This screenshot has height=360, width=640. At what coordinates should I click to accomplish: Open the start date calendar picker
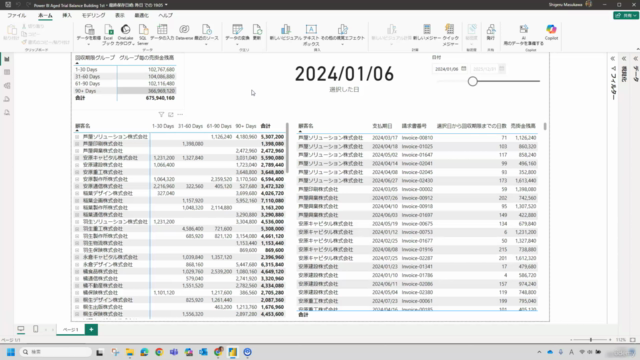click(464, 69)
